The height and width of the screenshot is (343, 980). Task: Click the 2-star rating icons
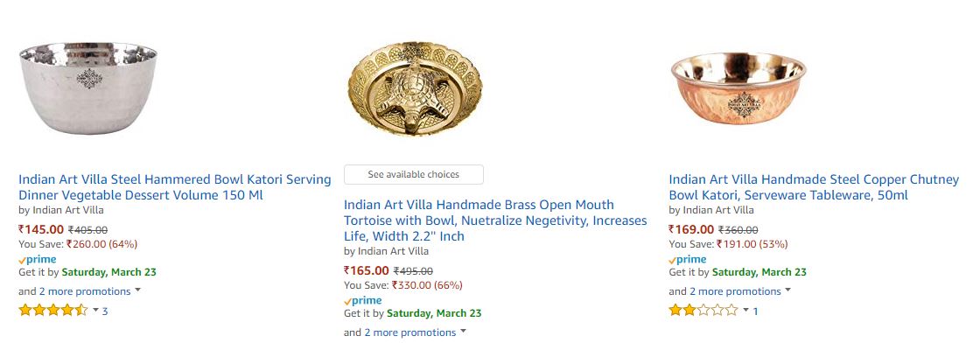[x=703, y=310]
